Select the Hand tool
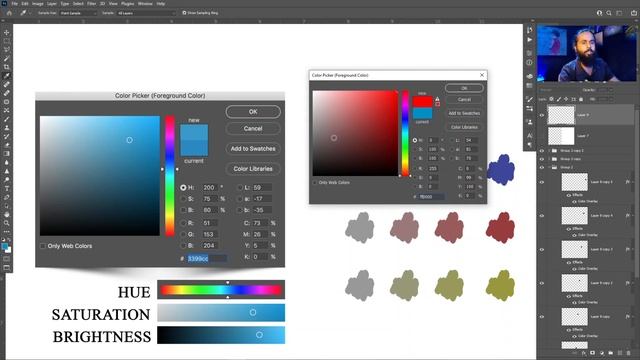The image size is (640, 360). click(x=7, y=214)
